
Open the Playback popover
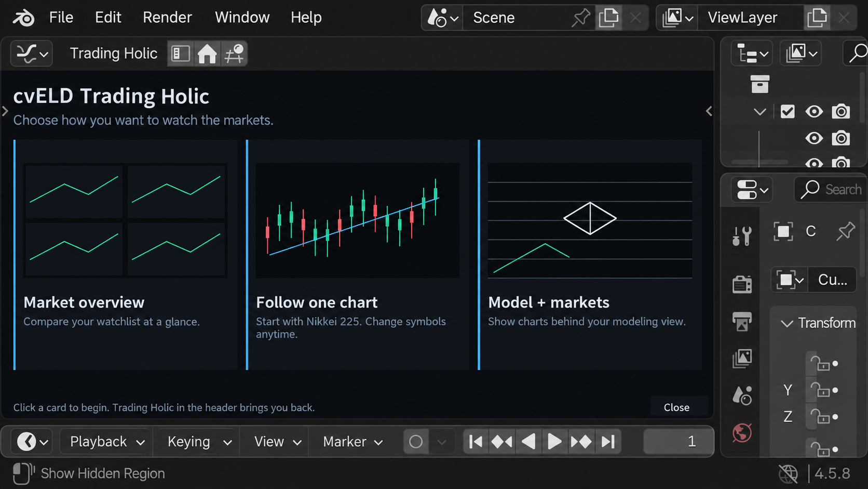pyautogui.click(x=106, y=442)
